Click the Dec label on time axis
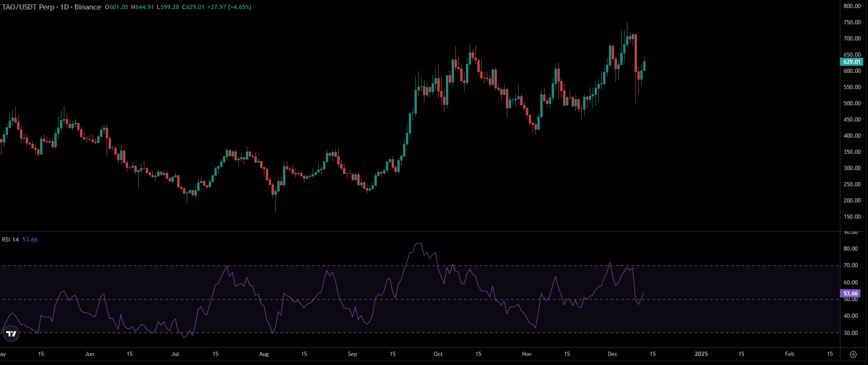The width and height of the screenshot is (868, 365). [613, 354]
